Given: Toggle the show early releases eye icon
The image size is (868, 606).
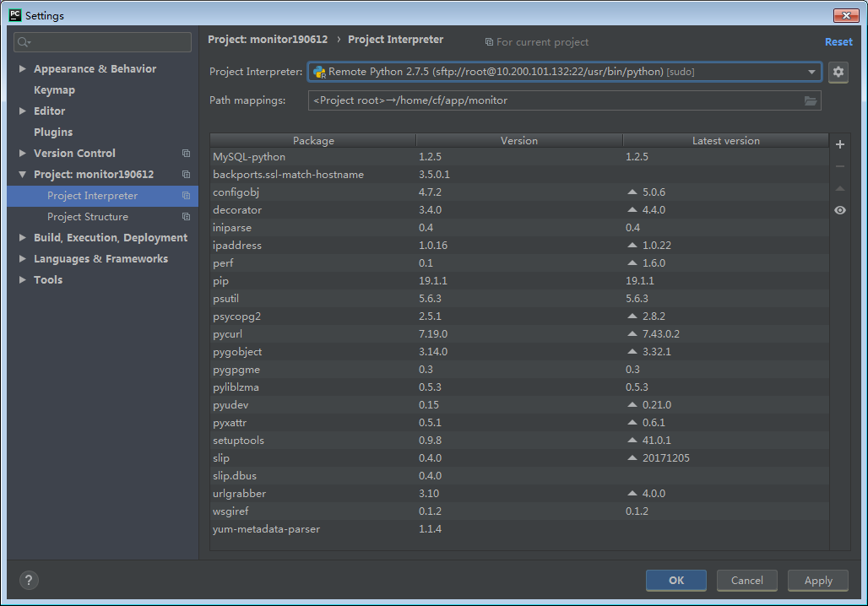Looking at the screenshot, I should coord(840,210).
